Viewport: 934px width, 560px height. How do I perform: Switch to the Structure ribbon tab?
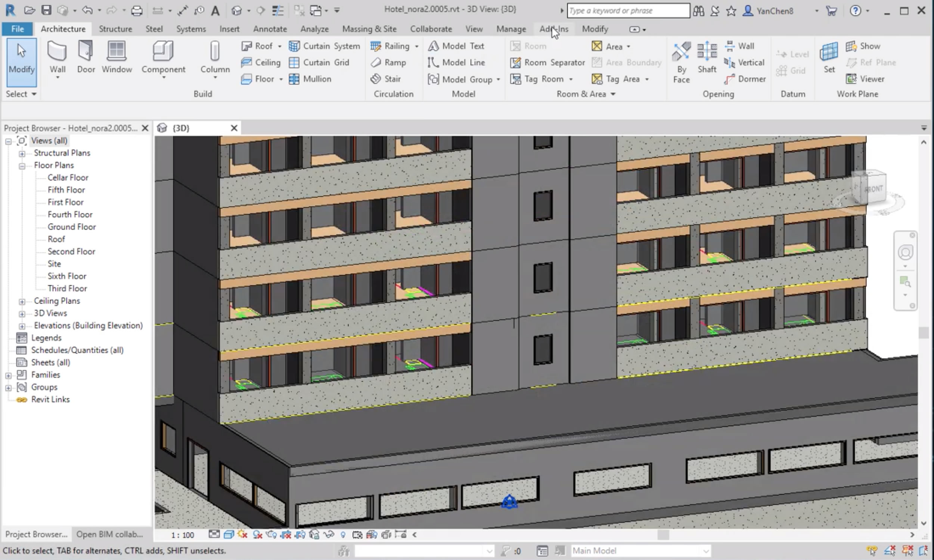(x=115, y=29)
